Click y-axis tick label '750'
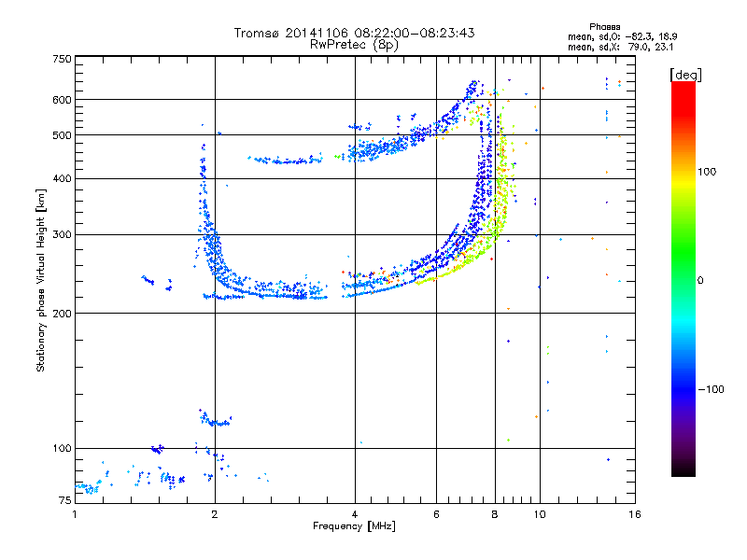Image resolution: width=747 pixels, height=560 pixels. click(x=62, y=59)
